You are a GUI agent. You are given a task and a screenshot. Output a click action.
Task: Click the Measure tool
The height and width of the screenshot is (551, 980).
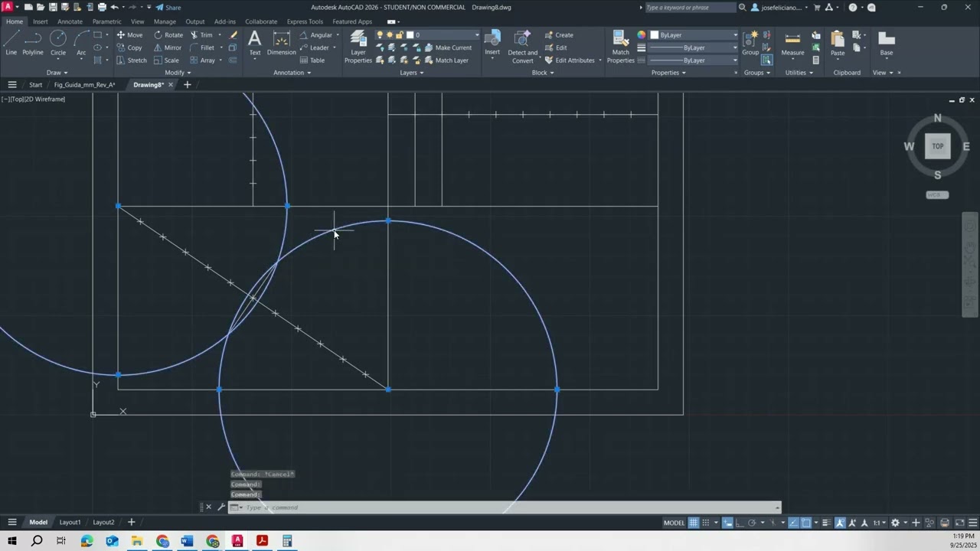click(x=792, y=43)
